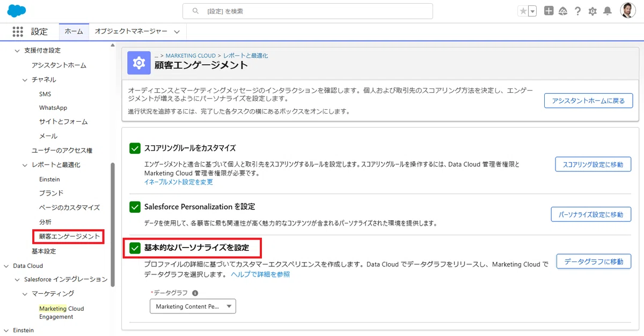The height and width of the screenshot is (336, 644).
Task: Uncheck スコアリングルールをカスタマイズ checkbox
Action: pyautogui.click(x=135, y=148)
